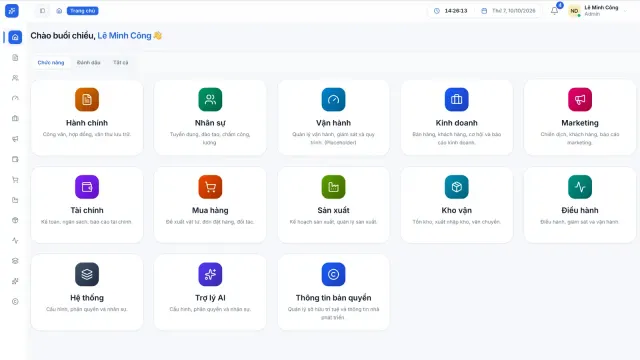This screenshot has height=360, width=640.
Task: Open the shopping cart icon in left sidebar
Action: [x=15, y=180]
